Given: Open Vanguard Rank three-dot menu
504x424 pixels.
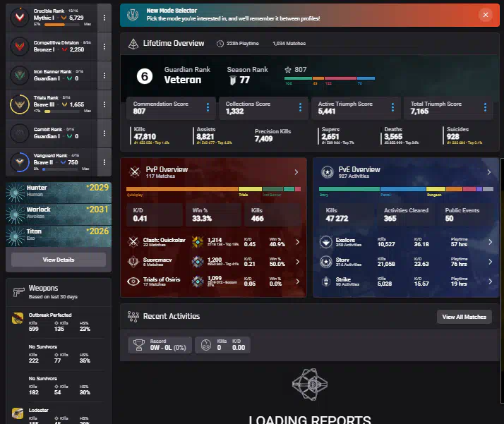Looking at the screenshot, I should point(104,162).
